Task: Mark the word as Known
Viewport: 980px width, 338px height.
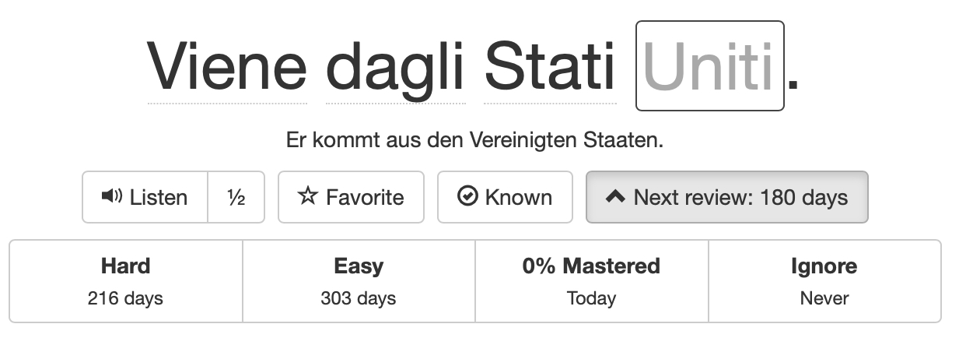Action: click(505, 197)
